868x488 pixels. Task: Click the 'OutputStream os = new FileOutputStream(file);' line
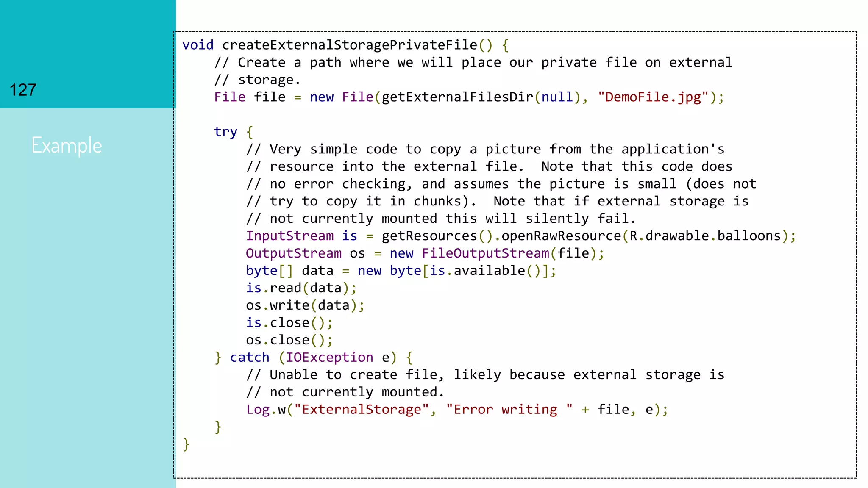425,253
